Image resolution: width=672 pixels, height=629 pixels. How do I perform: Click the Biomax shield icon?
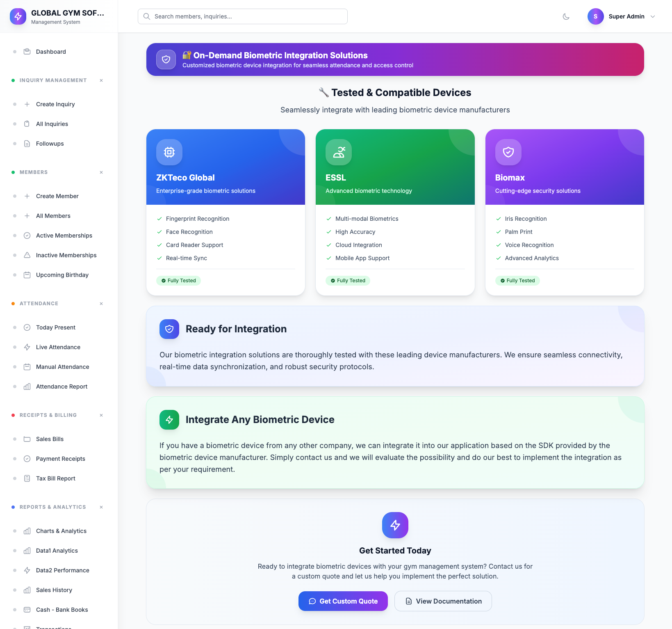(x=508, y=152)
